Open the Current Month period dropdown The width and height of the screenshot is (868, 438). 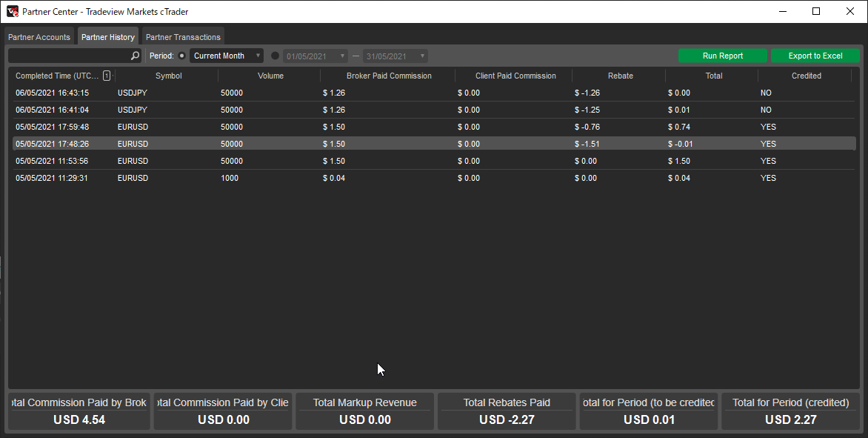pyautogui.click(x=227, y=56)
